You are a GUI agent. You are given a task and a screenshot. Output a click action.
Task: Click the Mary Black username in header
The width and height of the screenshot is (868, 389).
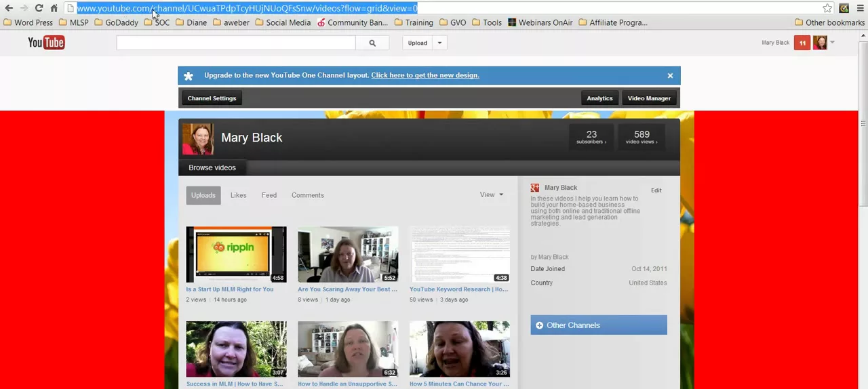(775, 43)
